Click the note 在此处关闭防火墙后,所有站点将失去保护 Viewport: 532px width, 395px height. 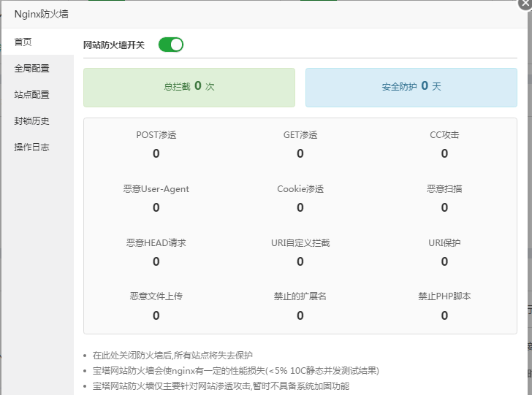click(x=172, y=356)
